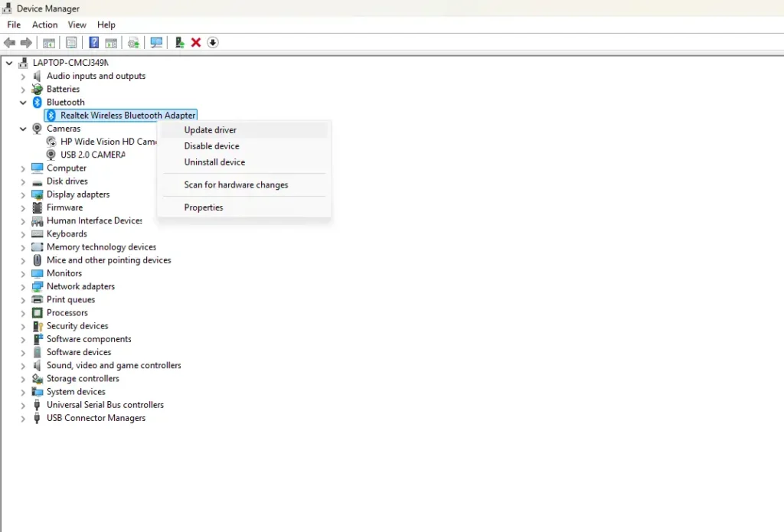Select Disable device in context menu
The image size is (784, 532).
click(x=211, y=146)
